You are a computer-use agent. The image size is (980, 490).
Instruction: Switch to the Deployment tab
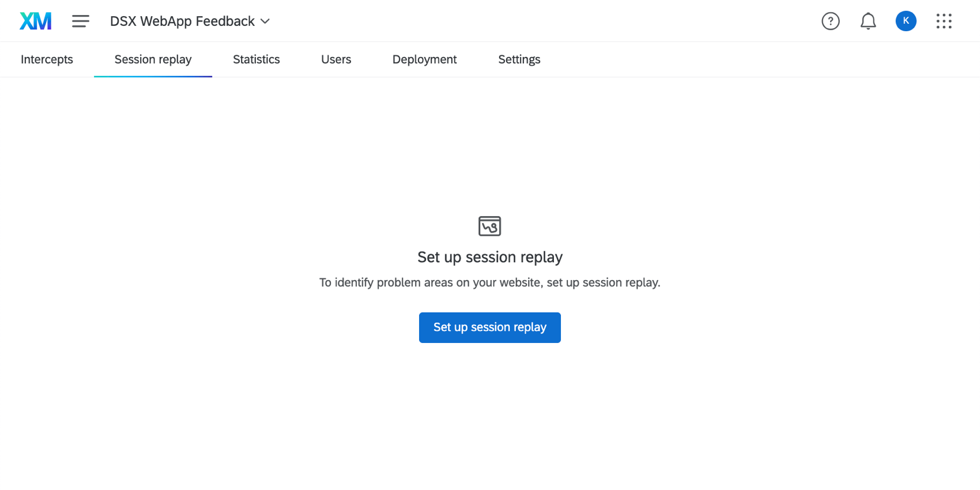pos(424,59)
